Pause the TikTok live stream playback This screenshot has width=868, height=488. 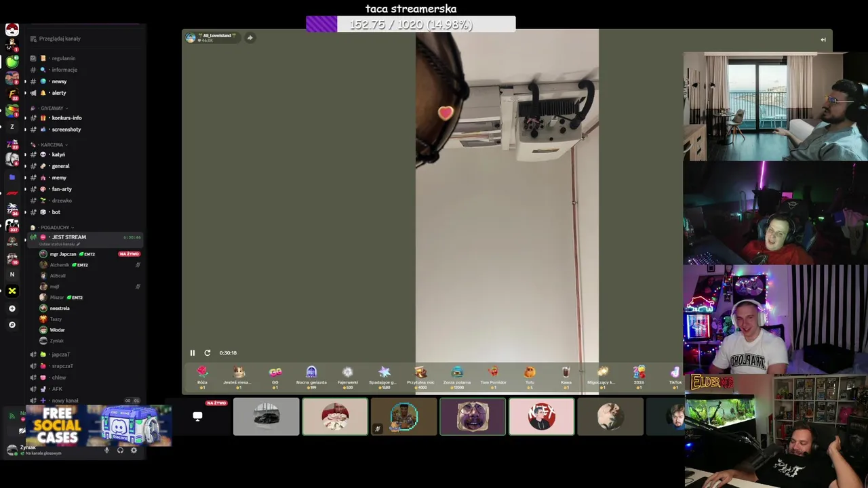(x=193, y=352)
